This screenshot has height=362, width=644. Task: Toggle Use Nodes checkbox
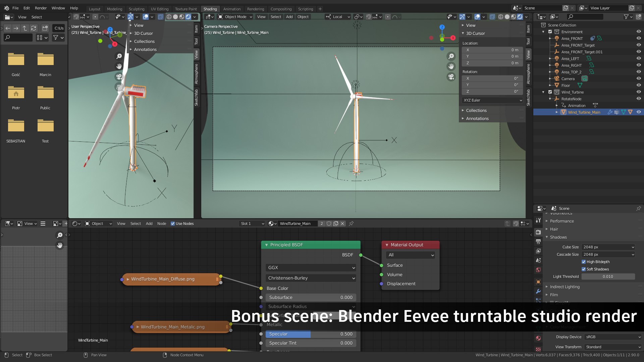[173, 224]
